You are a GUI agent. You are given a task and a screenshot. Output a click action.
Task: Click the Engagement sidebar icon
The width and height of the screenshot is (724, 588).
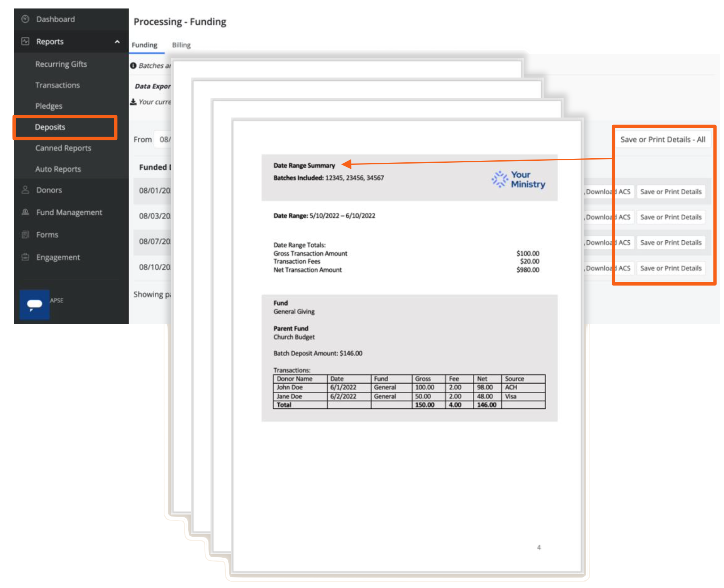25,257
